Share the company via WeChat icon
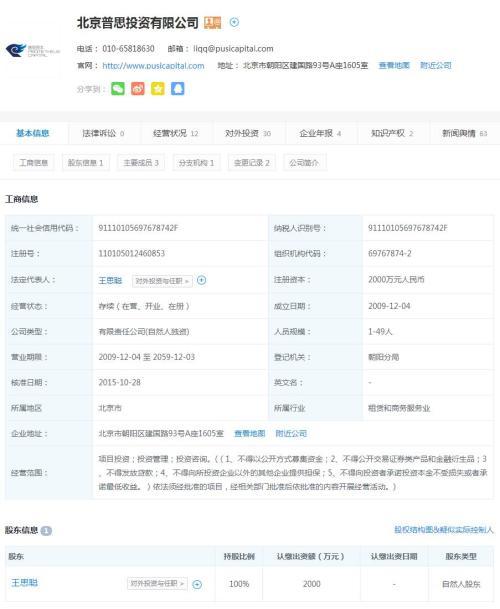This screenshot has height=609, width=500. click(118, 89)
